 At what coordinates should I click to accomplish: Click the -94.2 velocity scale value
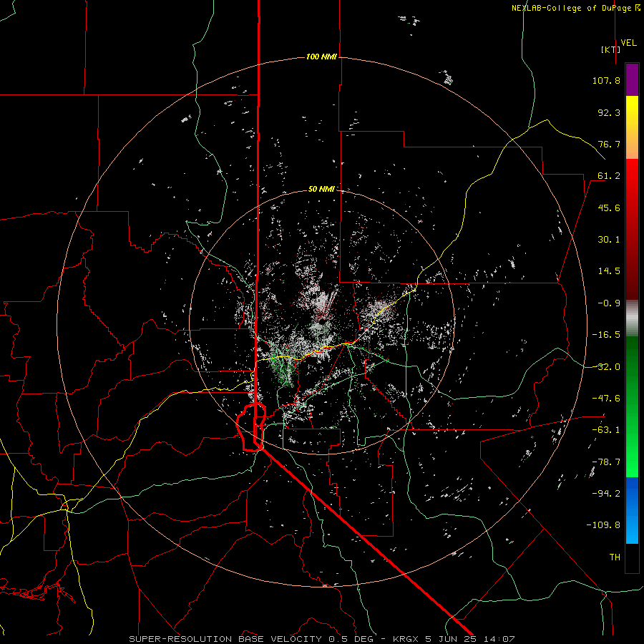pos(606,494)
